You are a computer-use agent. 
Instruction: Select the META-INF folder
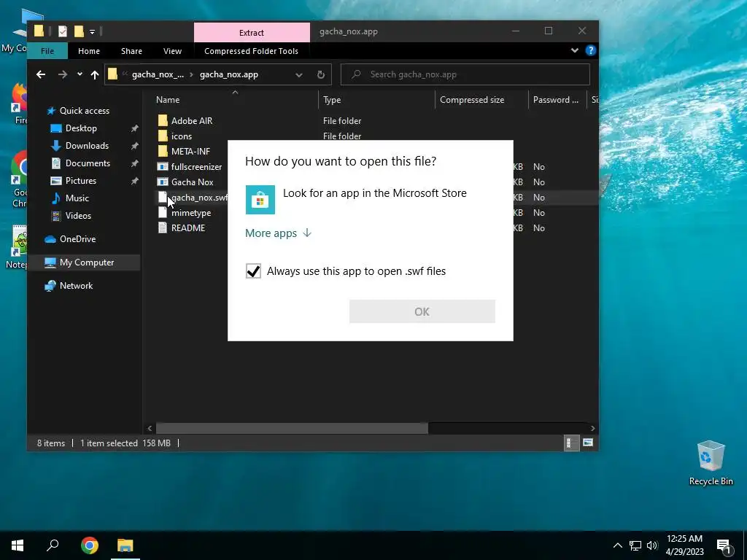pos(190,152)
